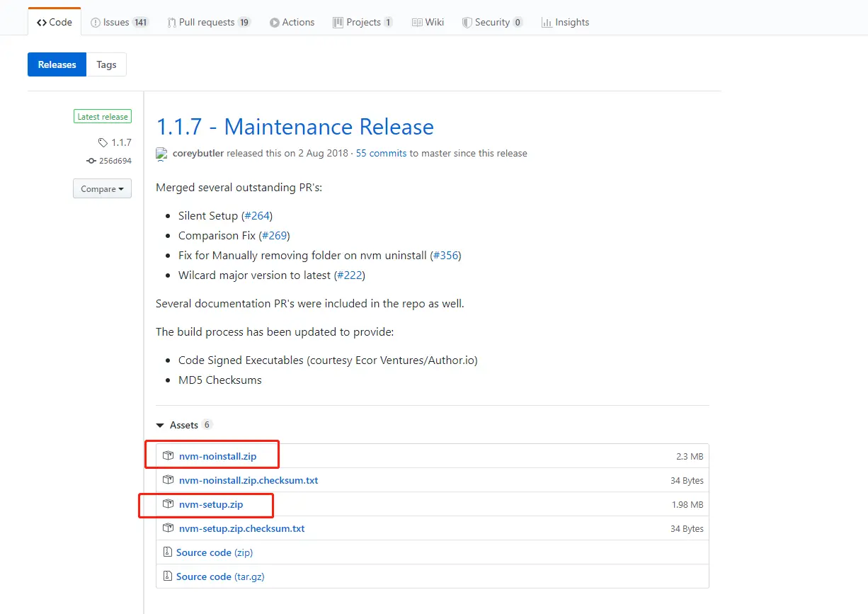
Task: Click the 1.98 MB file size
Action: point(687,505)
